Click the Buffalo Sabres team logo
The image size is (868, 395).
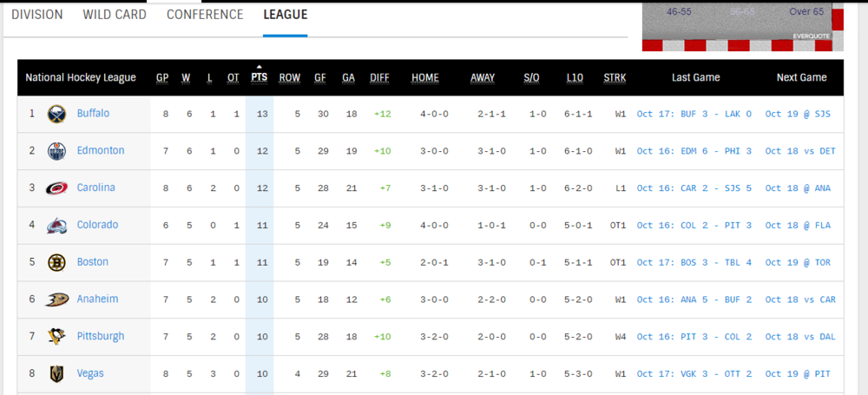[56, 114]
